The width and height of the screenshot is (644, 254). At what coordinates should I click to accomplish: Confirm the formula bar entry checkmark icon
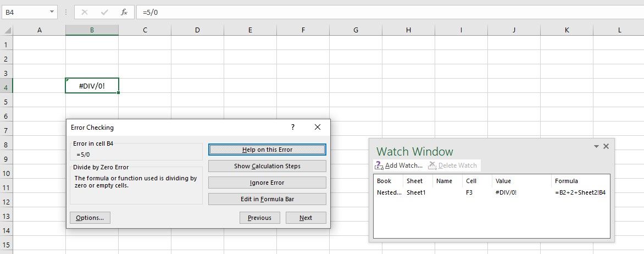[x=104, y=12]
